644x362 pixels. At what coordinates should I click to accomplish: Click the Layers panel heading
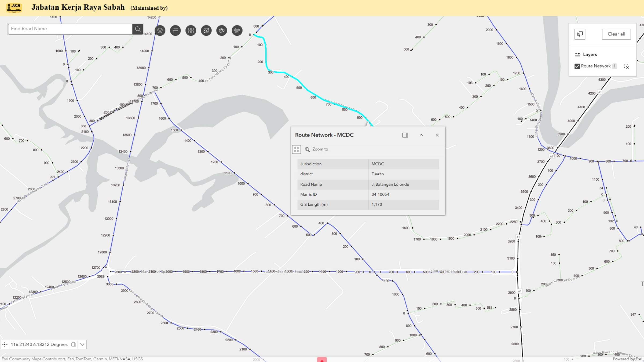coord(590,55)
